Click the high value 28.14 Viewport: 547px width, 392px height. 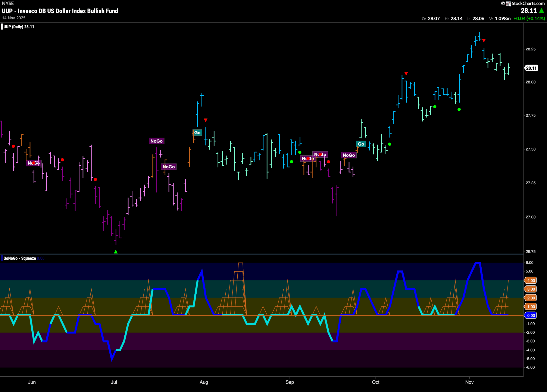pyautogui.click(x=456, y=19)
